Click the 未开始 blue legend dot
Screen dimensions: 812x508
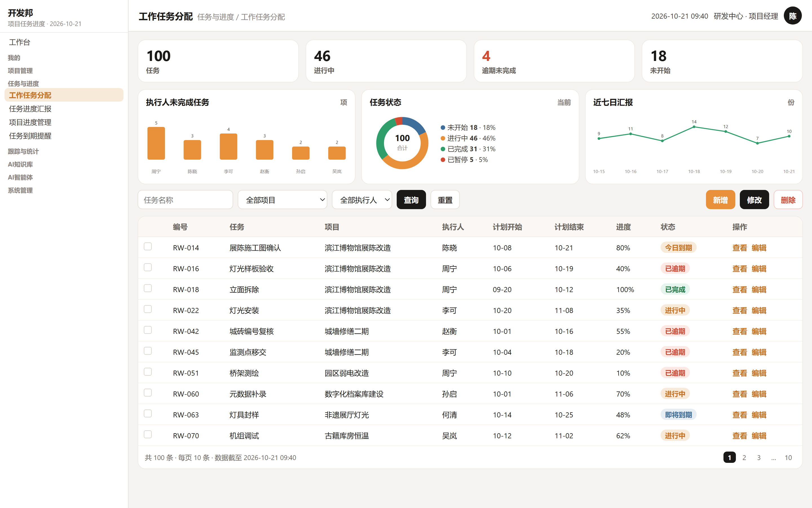pos(443,128)
